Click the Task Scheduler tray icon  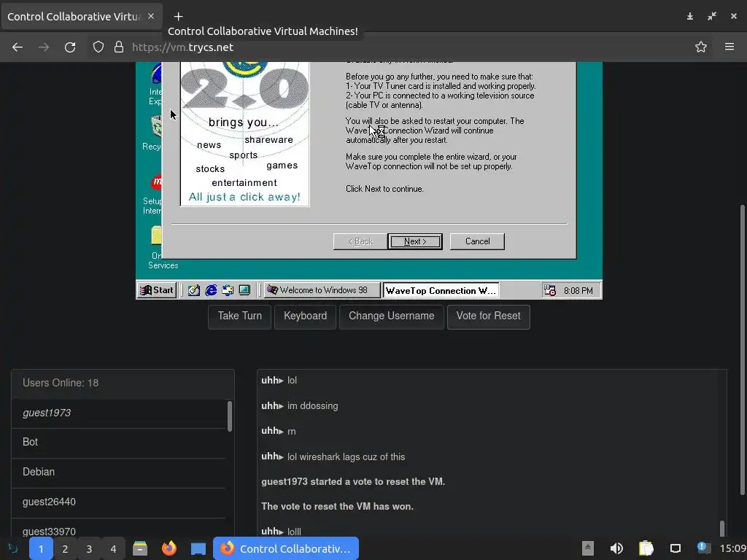[x=550, y=290]
